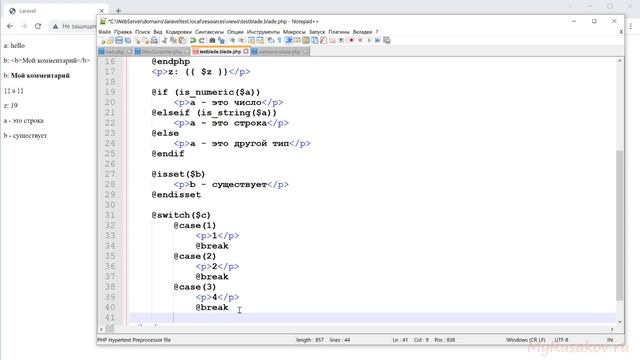Toggle the Monitoring eye icon
The image size is (640, 360).
pyautogui.click(x=341, y=40)
